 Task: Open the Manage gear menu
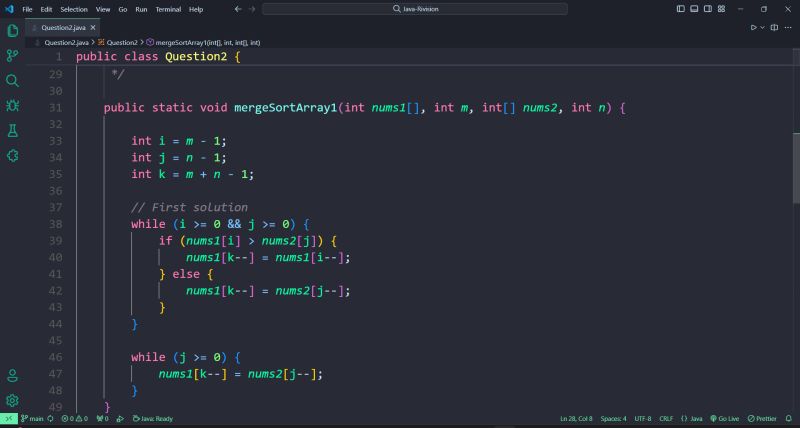13,400
